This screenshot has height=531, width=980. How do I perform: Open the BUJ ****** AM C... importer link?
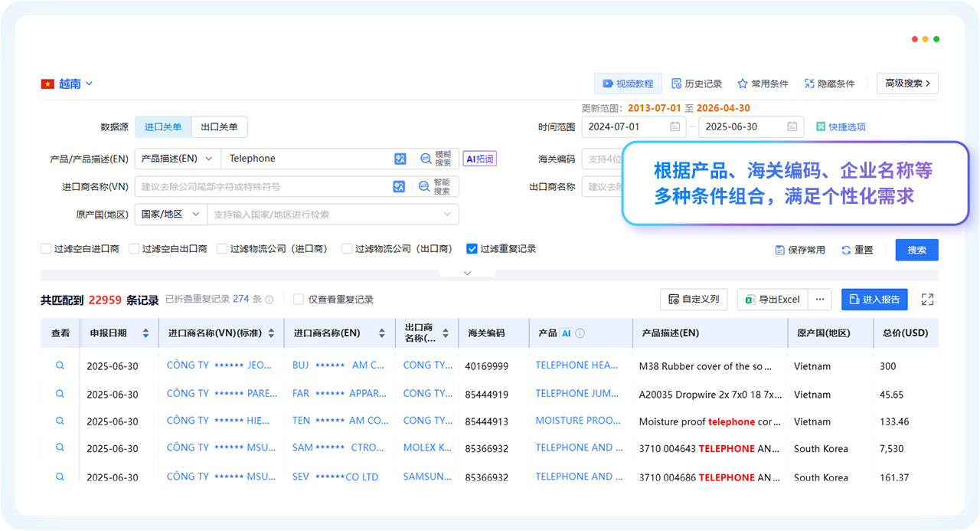[338, 365]
